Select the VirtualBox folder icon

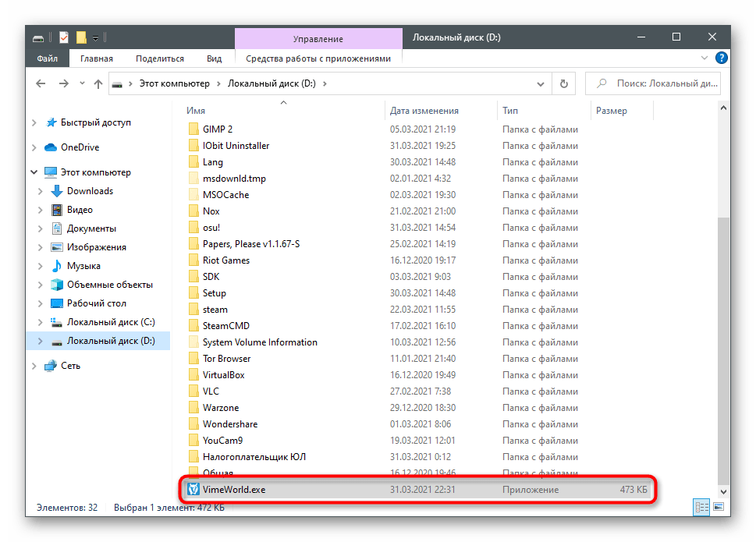click(x=193, y=374)
